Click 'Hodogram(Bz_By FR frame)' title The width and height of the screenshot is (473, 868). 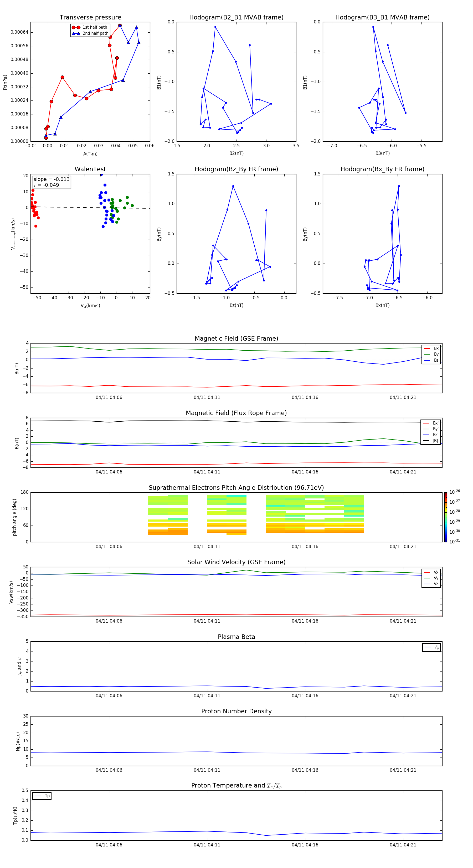coord(236,169)
